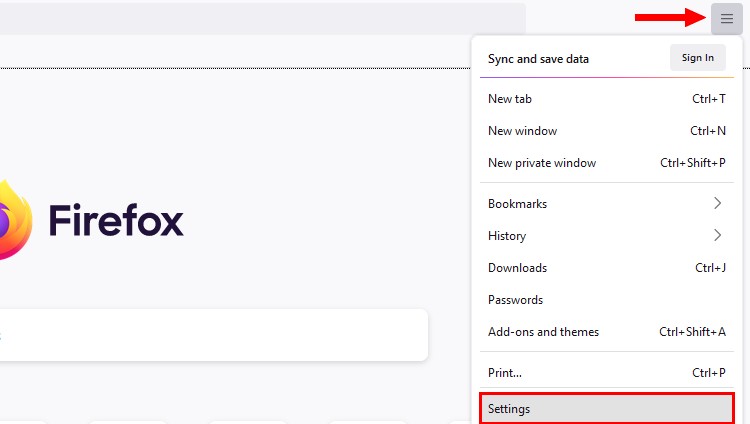Open a New tab from menu
Image resolution: width=750 pixels, height=424 pixels.
[x=607, y=99]
